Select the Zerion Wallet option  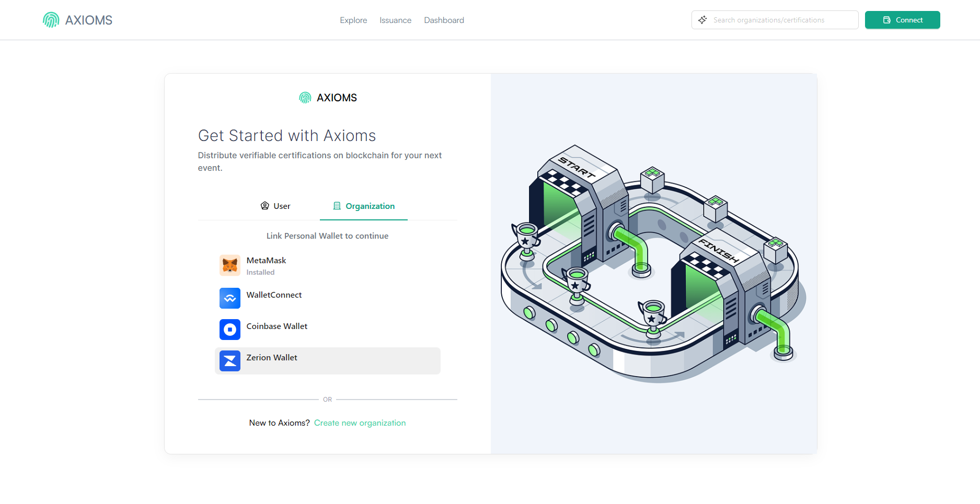[x=328, y=361]
